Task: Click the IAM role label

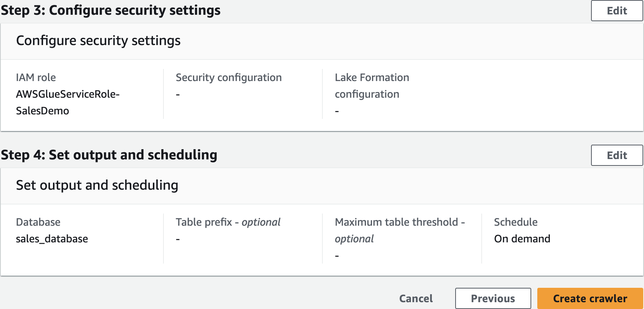Action: tap(36, 78)
